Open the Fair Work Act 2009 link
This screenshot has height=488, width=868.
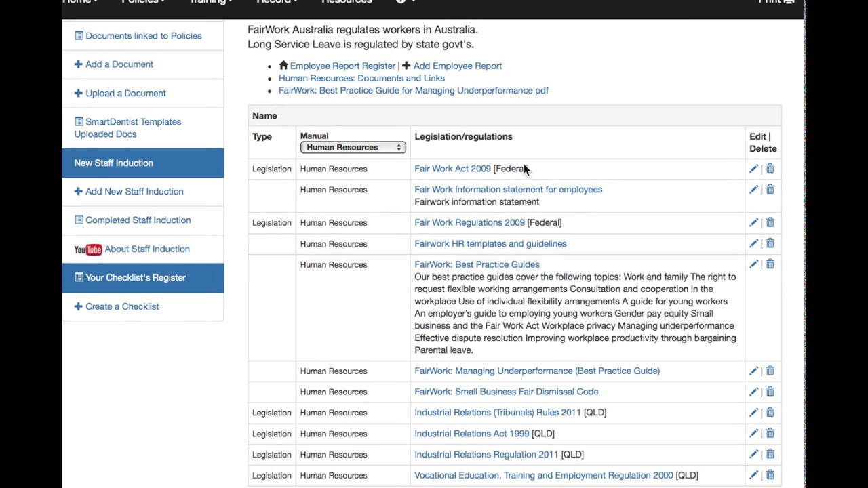click(452, 169)
